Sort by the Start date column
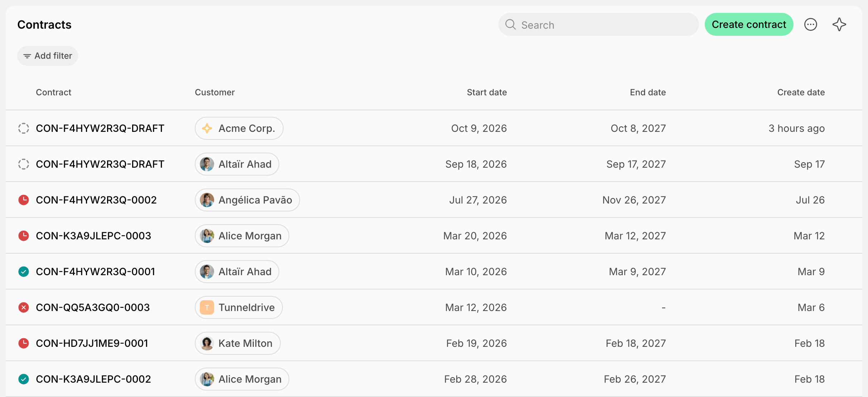This screenshot has height=397, width=868. click(487, 92)
